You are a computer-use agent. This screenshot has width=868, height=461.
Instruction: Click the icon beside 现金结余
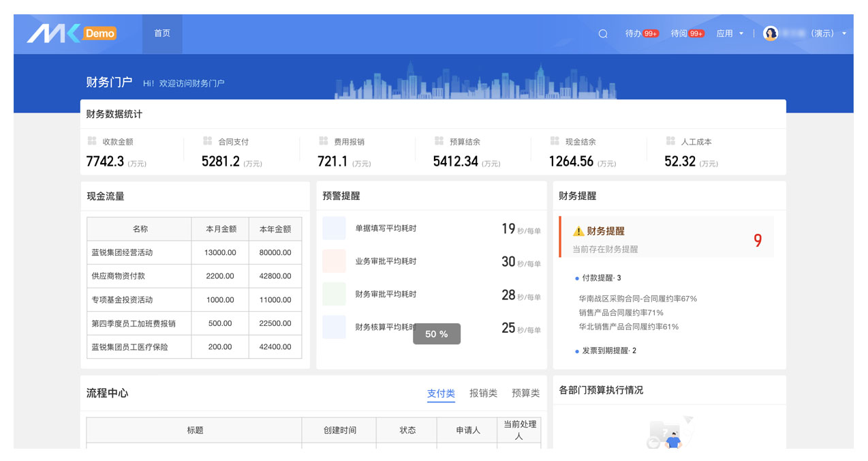pyautogui.click(x=555, y=141)
